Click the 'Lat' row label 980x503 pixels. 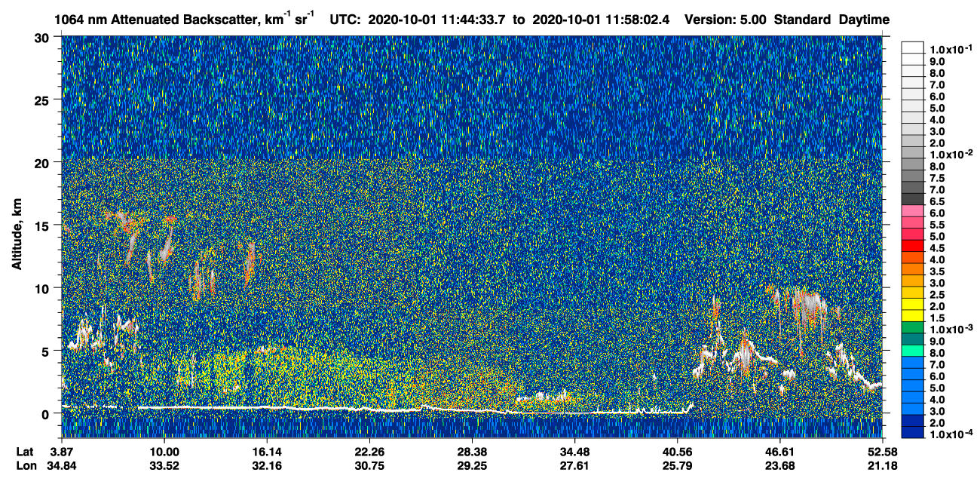point(25,452)
